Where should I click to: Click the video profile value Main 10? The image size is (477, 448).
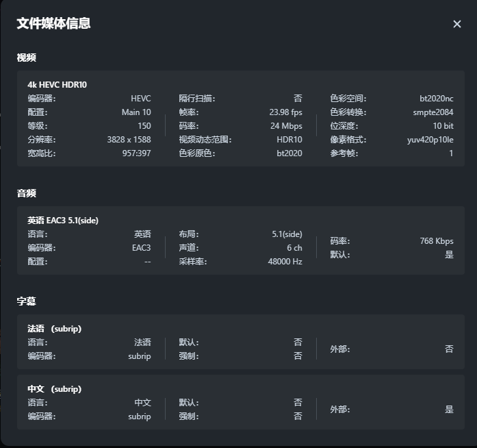[136, 112]
